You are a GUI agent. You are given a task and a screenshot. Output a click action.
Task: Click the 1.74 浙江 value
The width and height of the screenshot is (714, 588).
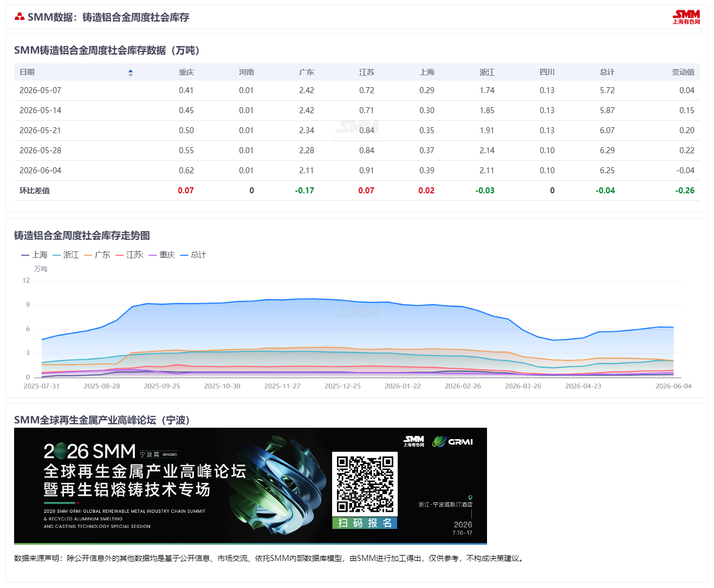(487, 90)
